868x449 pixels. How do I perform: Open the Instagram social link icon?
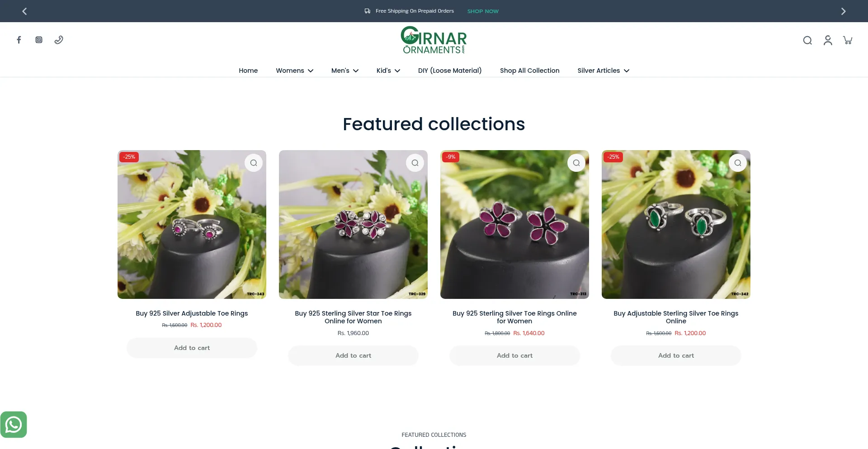pyautogui.click(x=39, y=40)
